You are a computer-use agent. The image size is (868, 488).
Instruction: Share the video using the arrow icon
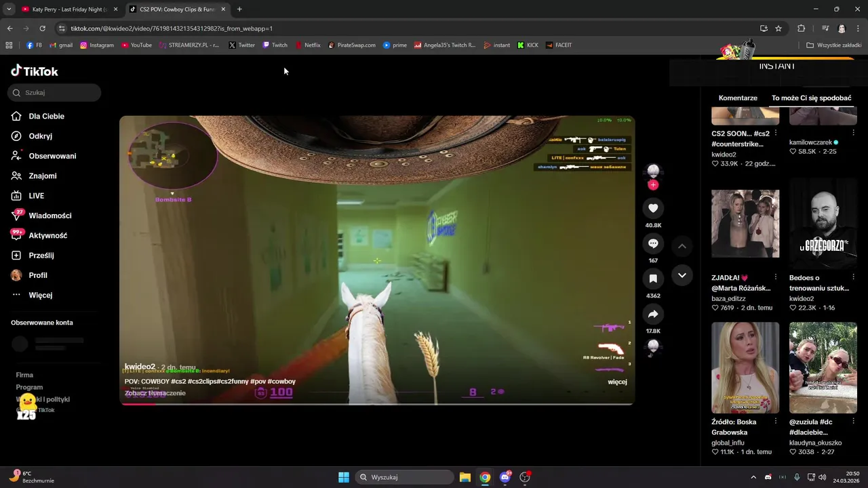pyautogui.click(x=653, y=314)
